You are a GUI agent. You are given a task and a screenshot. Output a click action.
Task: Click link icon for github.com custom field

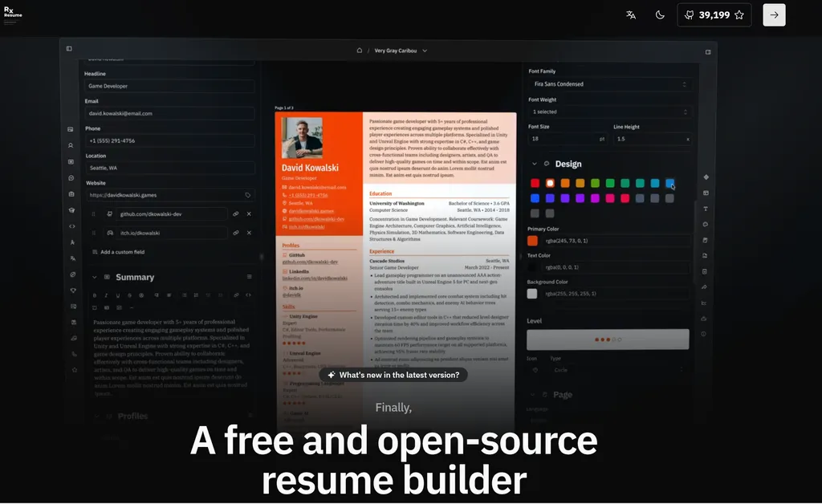[x=236, y=213]
